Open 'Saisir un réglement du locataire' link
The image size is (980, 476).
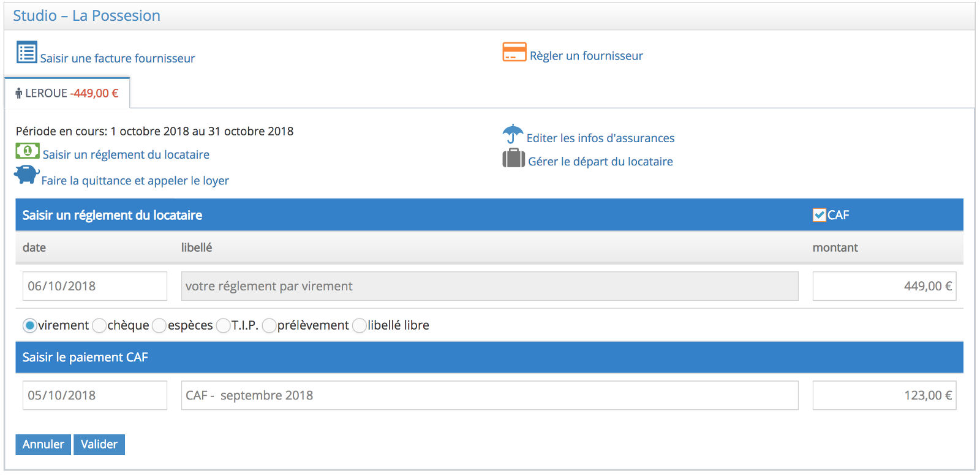tap(126, 154)
